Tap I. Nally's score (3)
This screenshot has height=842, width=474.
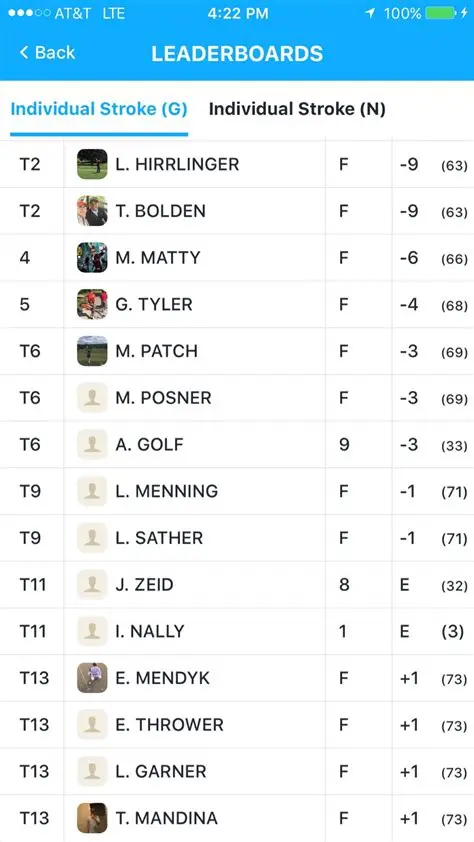453,632
